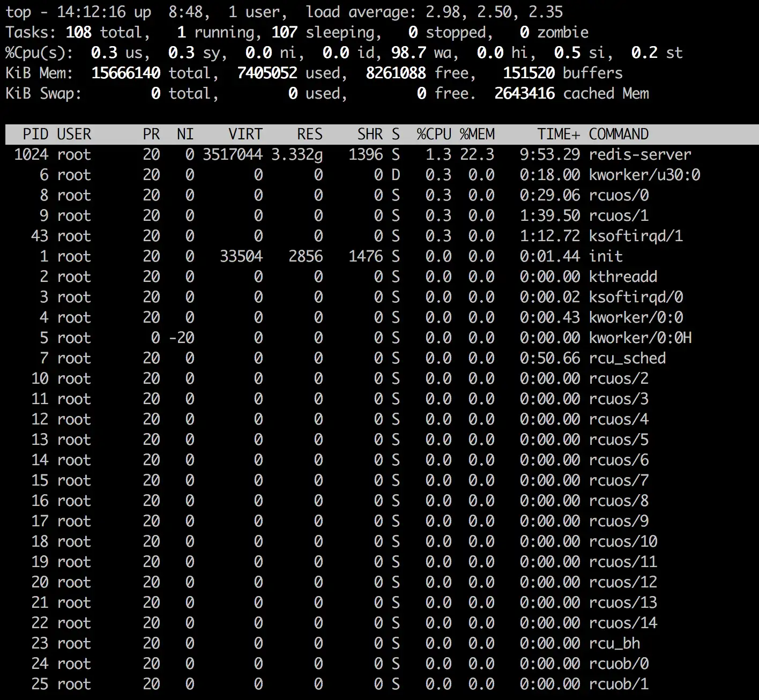Click the 3517044 VIRT value
759x700 pixels.
(x=233, y=154)
